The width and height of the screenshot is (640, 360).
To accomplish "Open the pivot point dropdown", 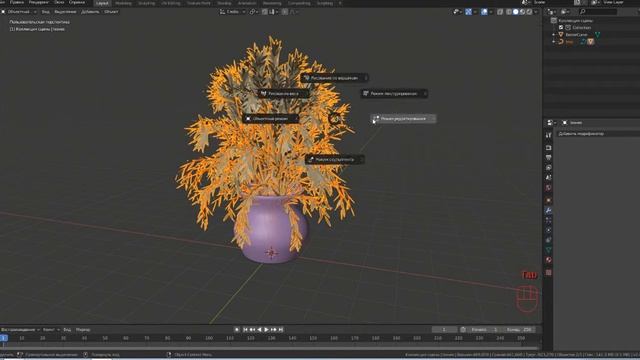I will tap(253, 12).
